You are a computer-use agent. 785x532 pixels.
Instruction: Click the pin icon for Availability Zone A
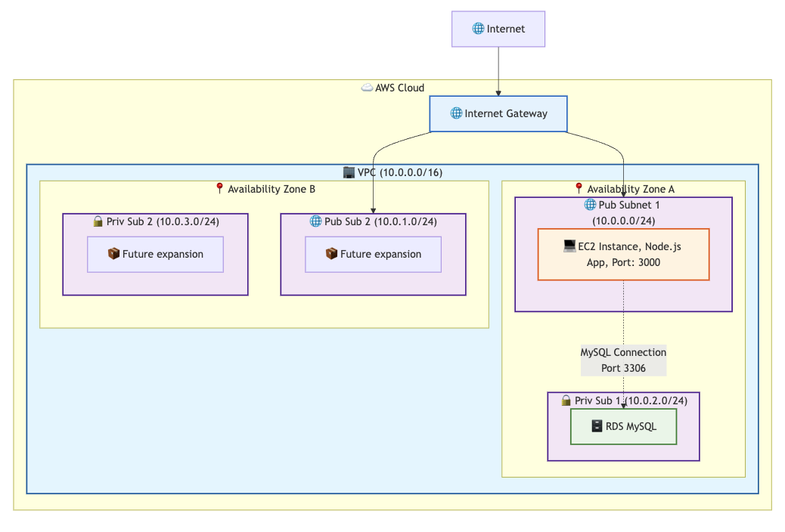coord(579,188)
